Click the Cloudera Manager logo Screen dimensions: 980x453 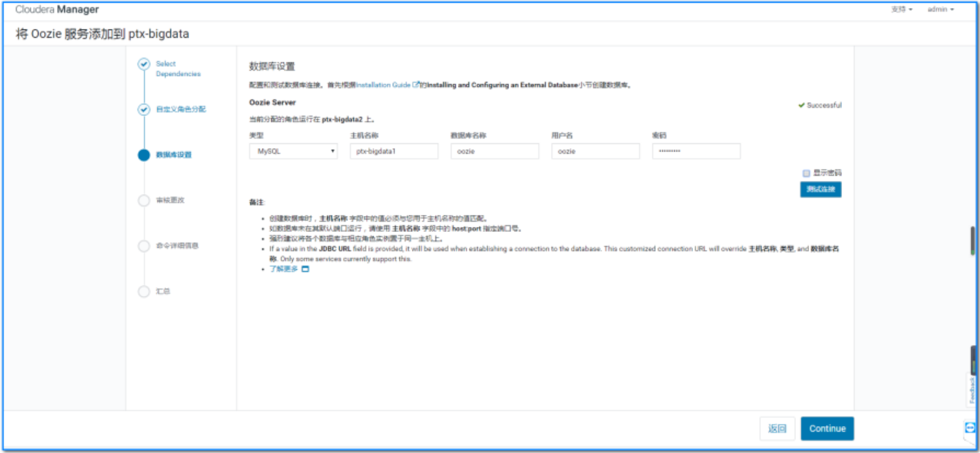point(57,9)
